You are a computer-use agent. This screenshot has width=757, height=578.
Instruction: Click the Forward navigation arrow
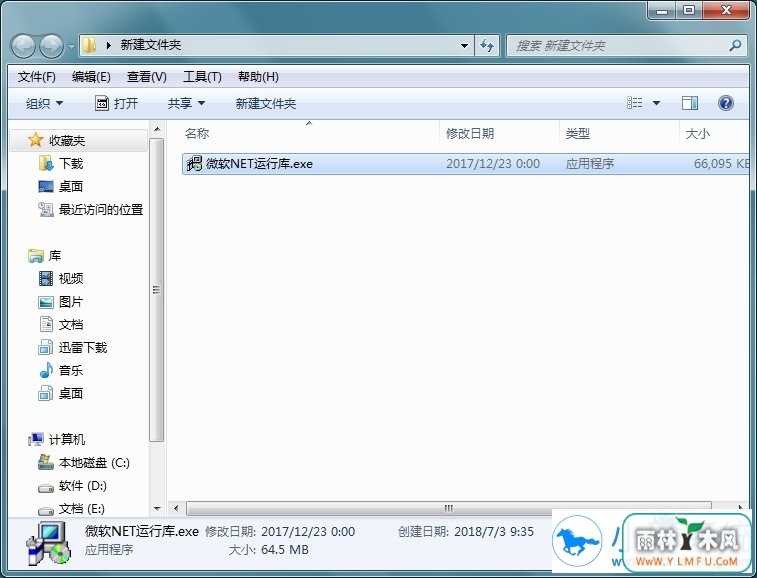(x=51, y=46)
